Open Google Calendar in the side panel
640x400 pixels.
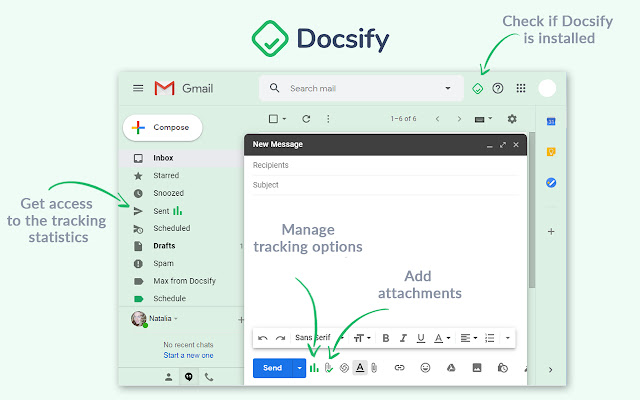pos(551,121)
